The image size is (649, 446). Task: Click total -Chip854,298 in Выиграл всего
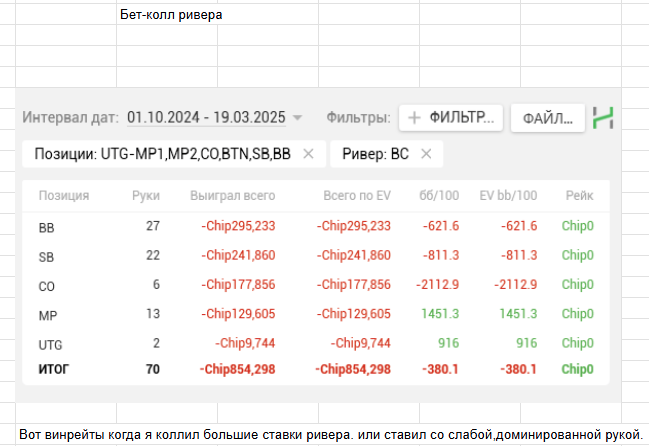point(237,369)
